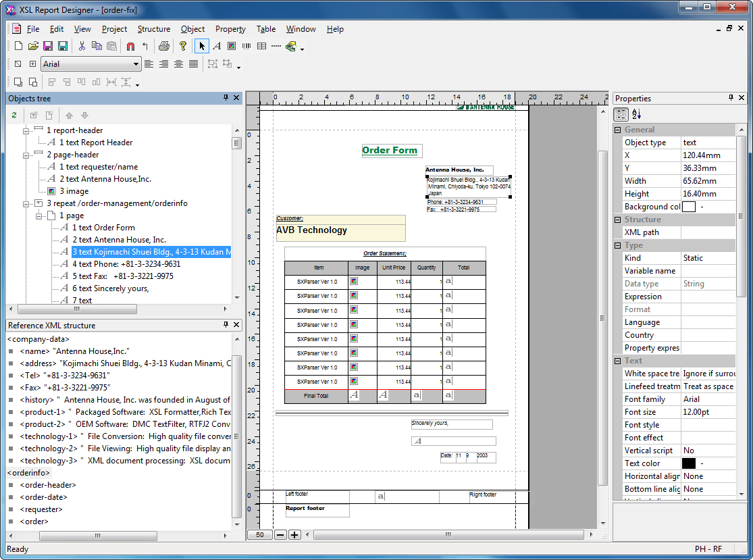Screen dimensions: 753x560
Task: Select '1 text Order Form' in tree
Action: (x=103, y=227)
